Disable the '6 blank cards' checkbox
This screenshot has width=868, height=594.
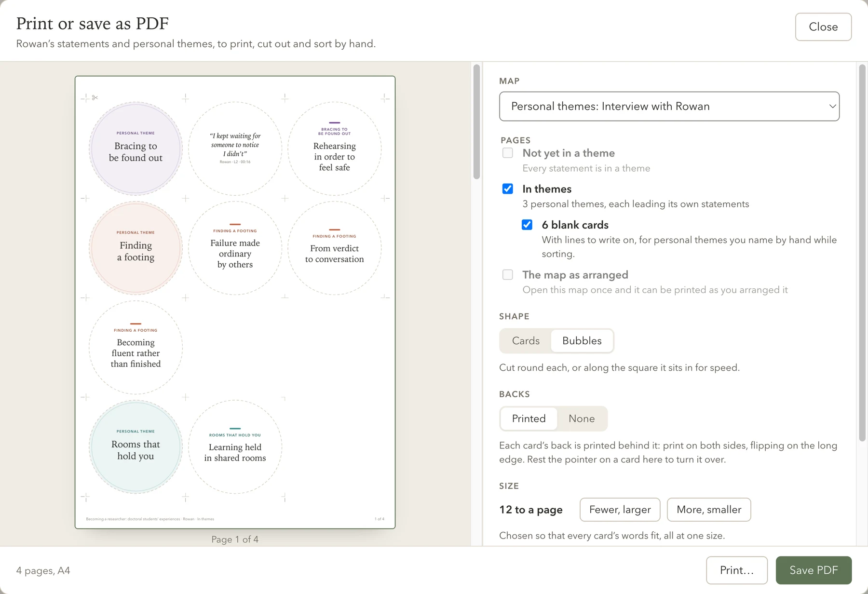tap(527, 225)
